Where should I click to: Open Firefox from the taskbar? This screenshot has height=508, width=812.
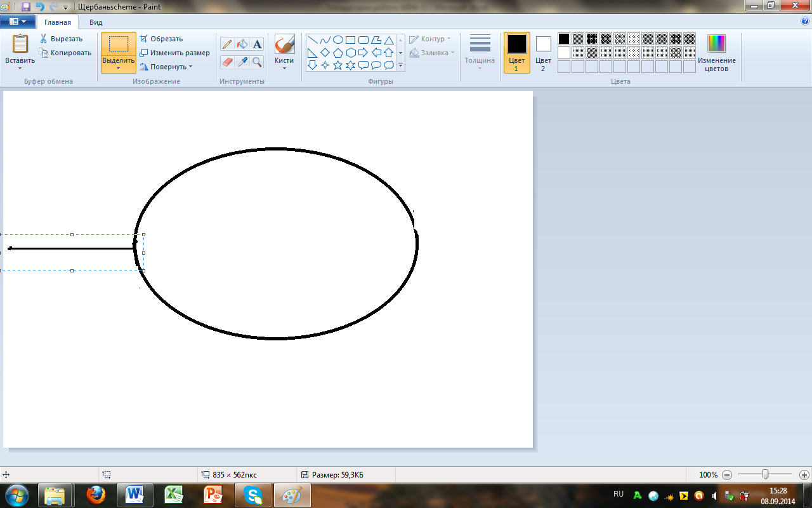tap(97, 495)
